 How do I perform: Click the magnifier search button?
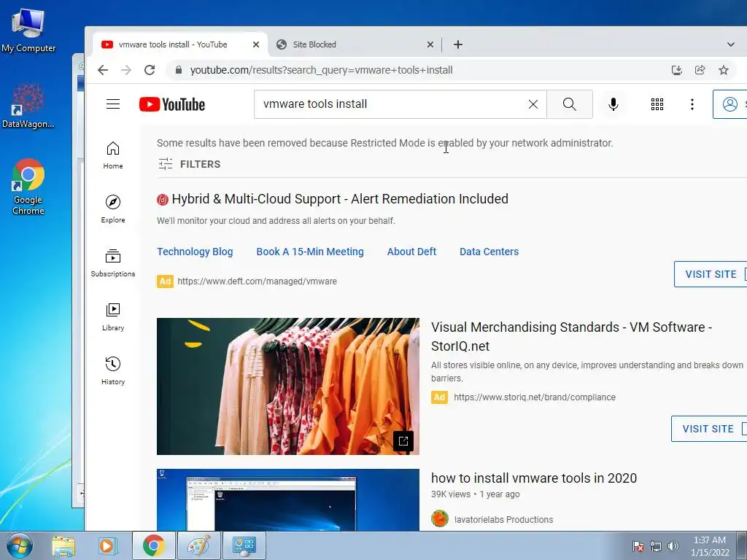click(569, 104)
